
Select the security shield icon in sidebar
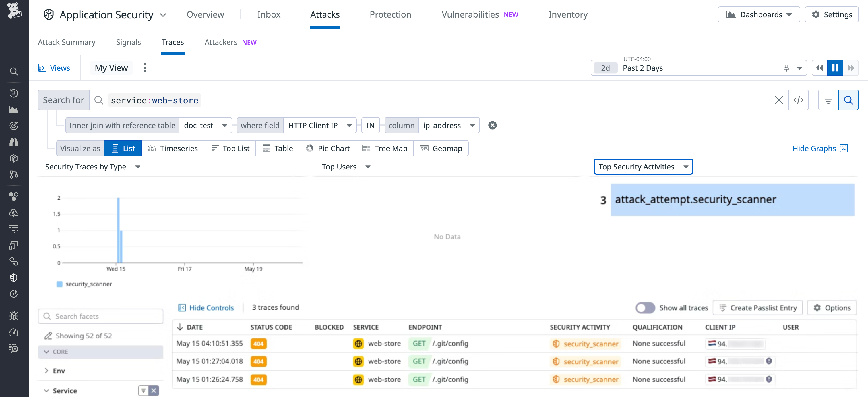pos(13,277)
